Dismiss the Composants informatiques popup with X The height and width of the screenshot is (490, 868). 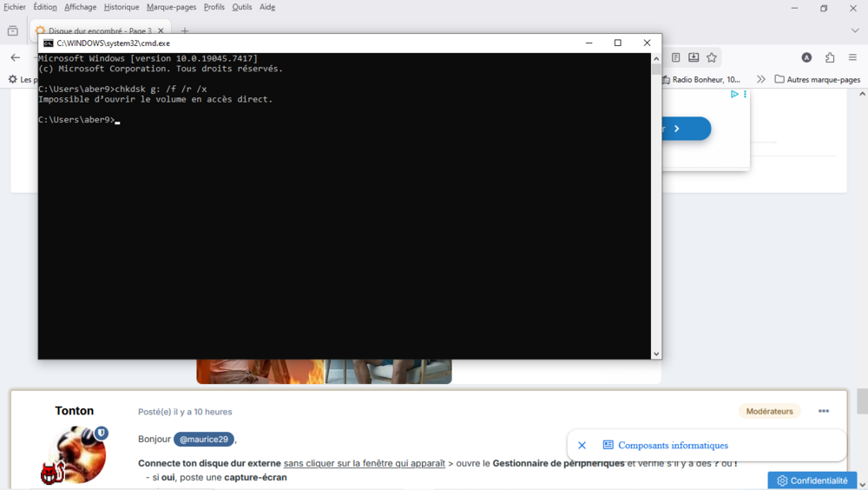tap(582, 445)
